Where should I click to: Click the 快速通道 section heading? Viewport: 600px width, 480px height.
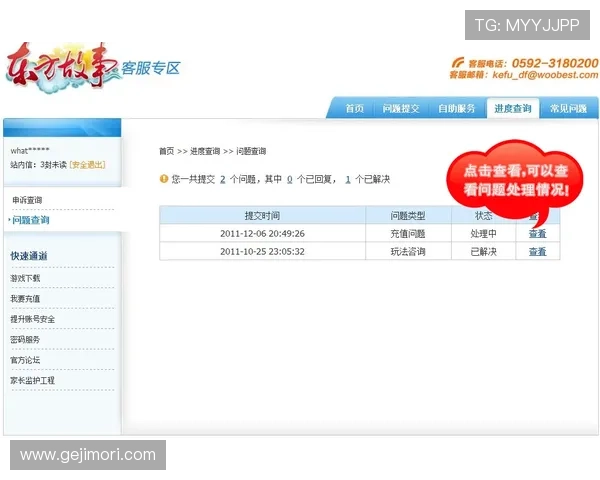pos(29,256)
